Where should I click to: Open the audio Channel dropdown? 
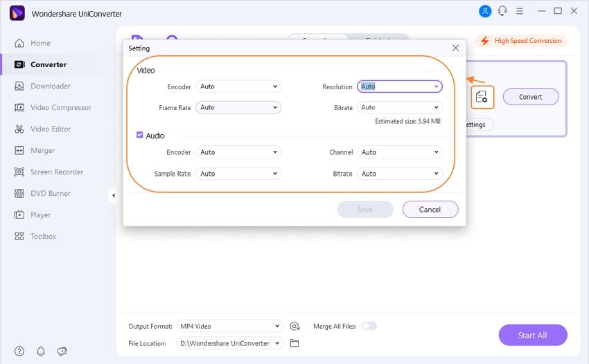coord(399,152)
